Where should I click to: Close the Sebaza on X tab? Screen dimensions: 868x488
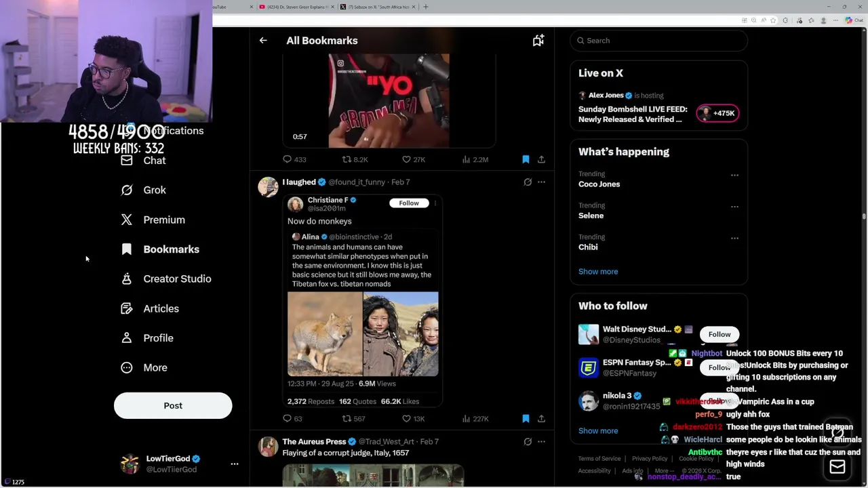click(414, 7)
